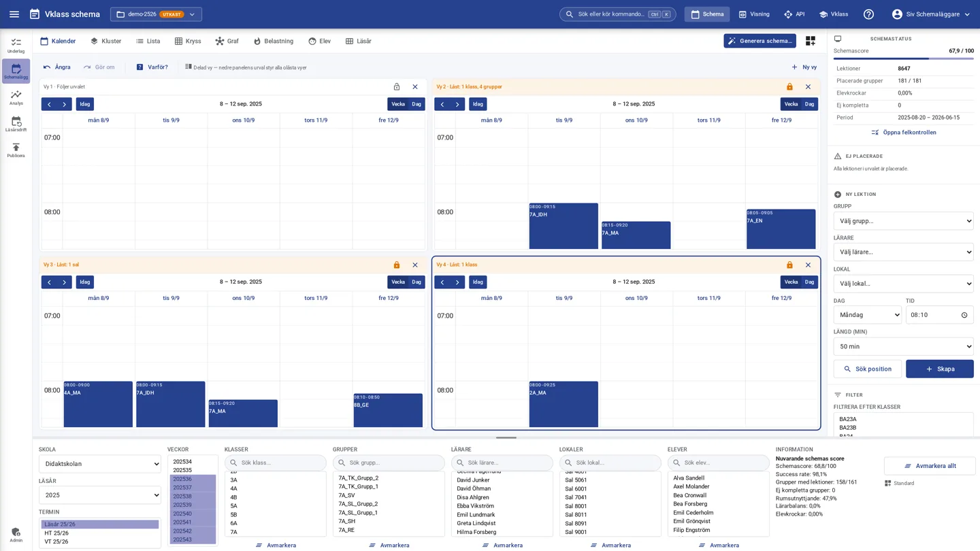
Task: Open Publicera in the sidebar
Action: (16, 150)
